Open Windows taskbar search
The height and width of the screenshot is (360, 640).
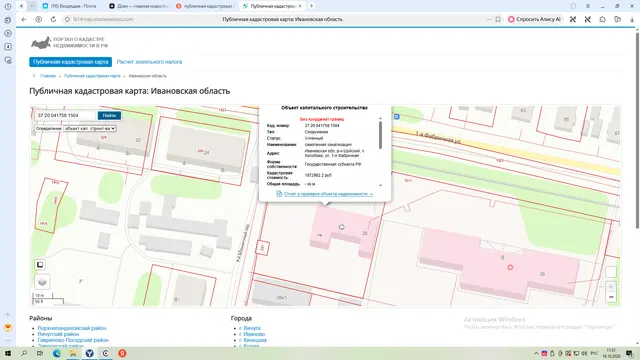[x=24, y=353]
